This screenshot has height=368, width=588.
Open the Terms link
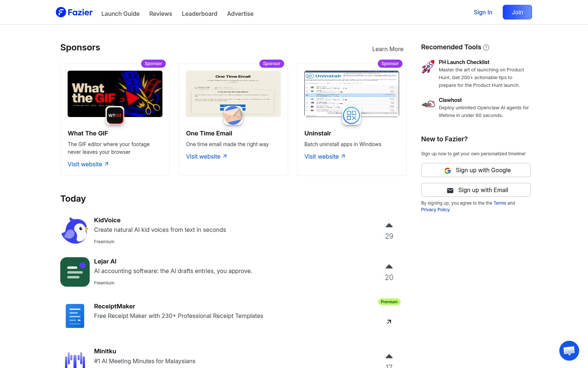click(500, 203)
